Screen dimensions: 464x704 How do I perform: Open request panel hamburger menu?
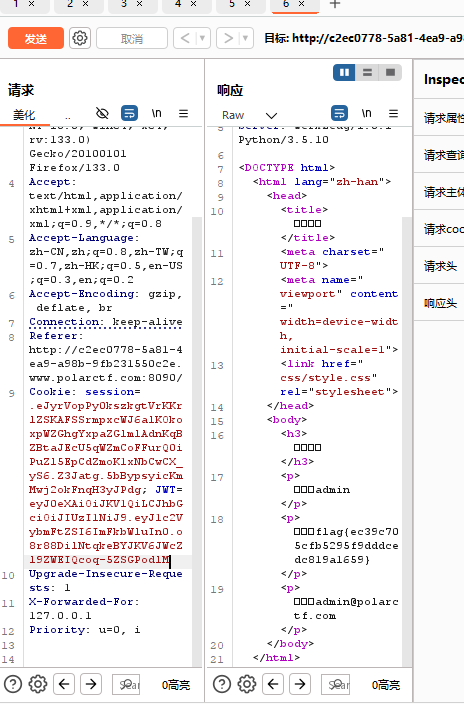tap(183, 114)
